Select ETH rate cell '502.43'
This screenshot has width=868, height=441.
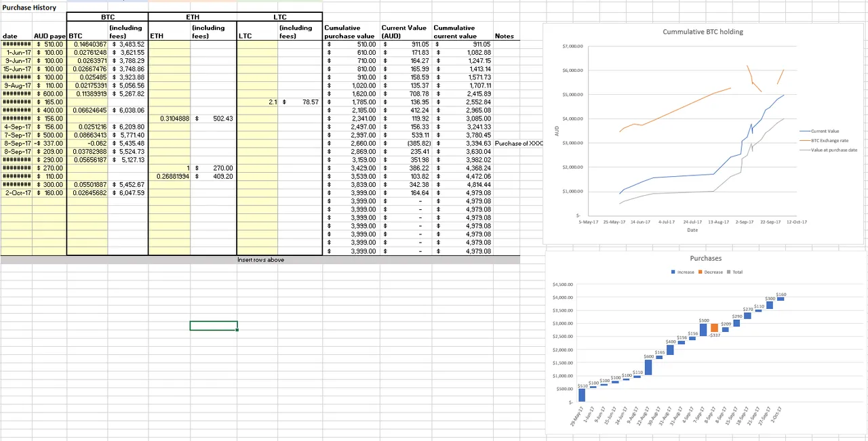214,119
